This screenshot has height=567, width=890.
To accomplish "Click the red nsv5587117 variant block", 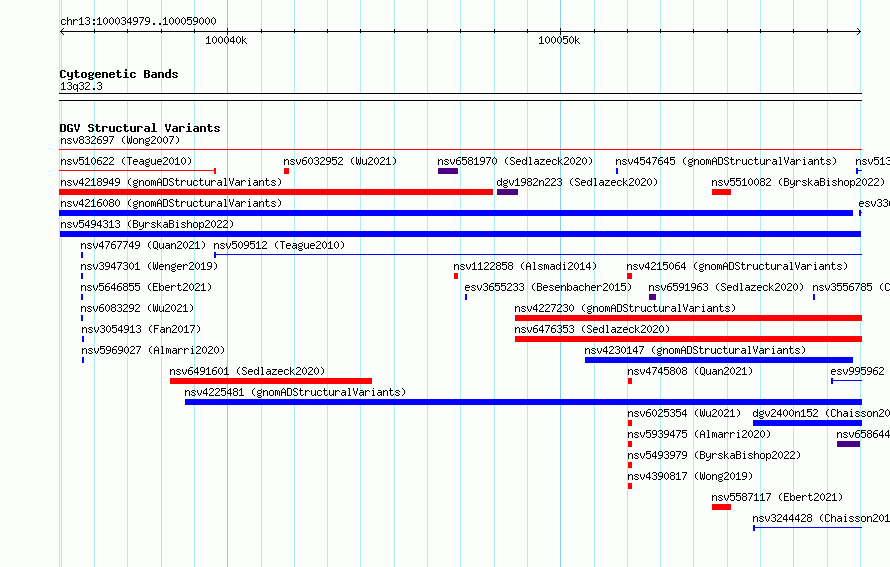I will pos(721,507).
